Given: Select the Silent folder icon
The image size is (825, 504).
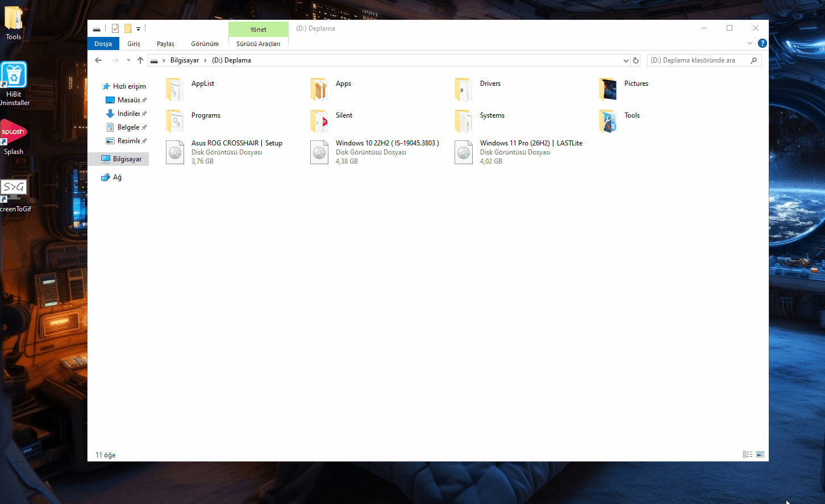Looking at the screenshot, I should 319,121.
